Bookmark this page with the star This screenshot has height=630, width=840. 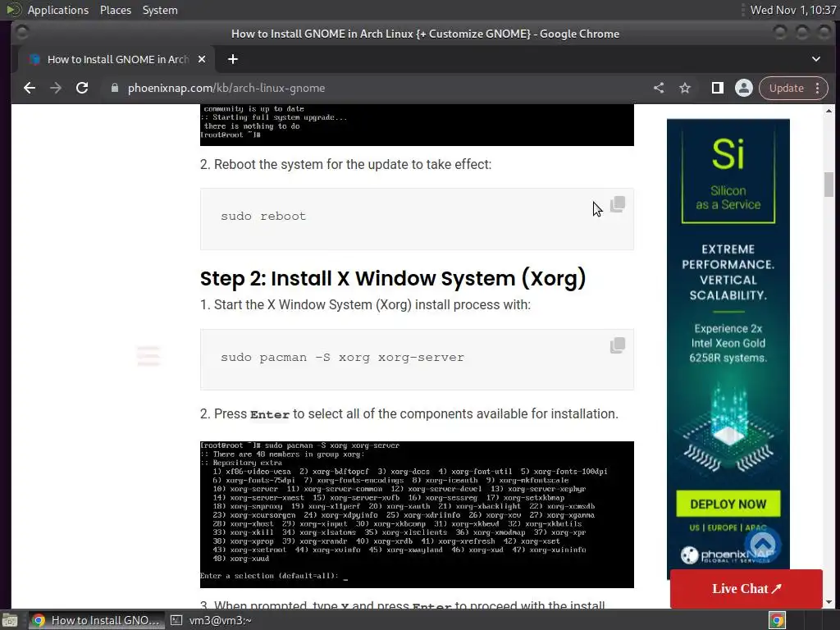[x=685, y=88]
